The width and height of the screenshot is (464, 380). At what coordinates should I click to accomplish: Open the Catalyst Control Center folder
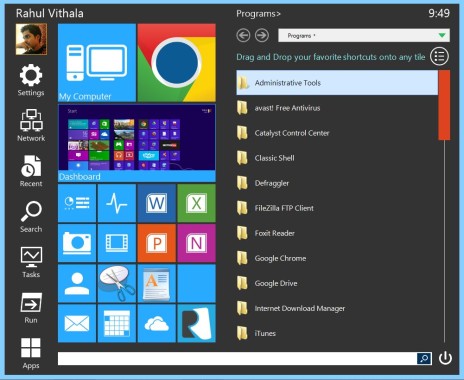tap(337, 133)
